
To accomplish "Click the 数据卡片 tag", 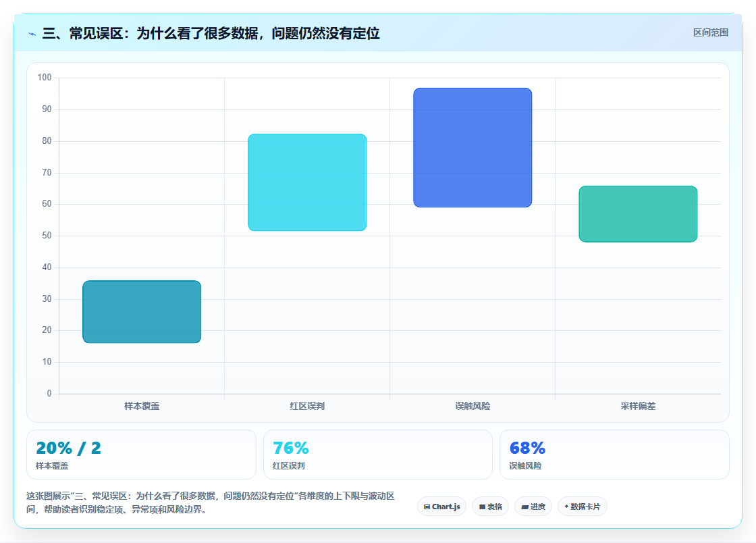I will coord(583,507).
